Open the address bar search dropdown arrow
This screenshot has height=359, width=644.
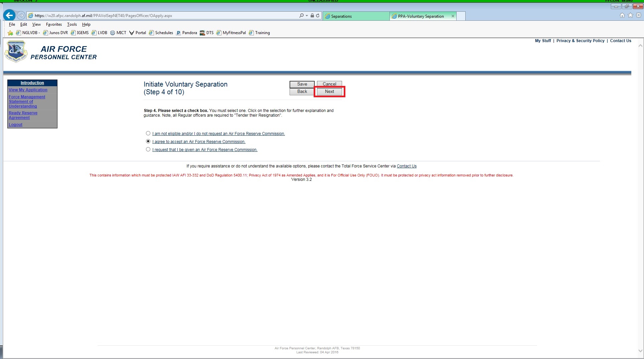(x=307, y=16)
